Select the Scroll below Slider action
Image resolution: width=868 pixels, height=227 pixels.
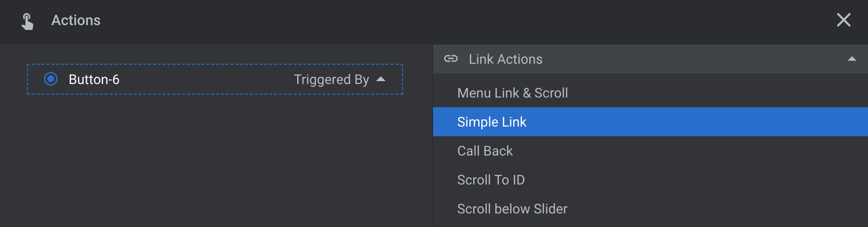click(x=650, y=209)
